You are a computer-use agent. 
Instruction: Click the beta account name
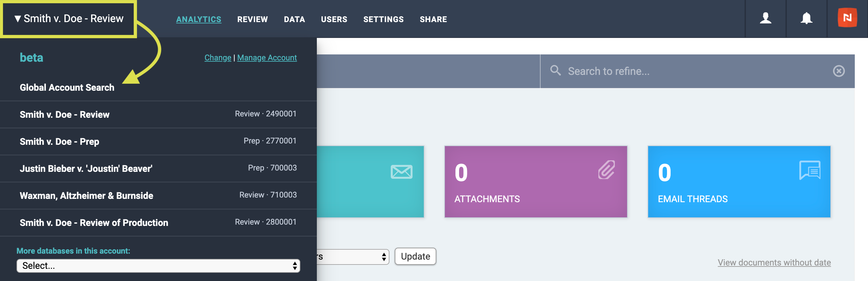(x=31, y=57)
